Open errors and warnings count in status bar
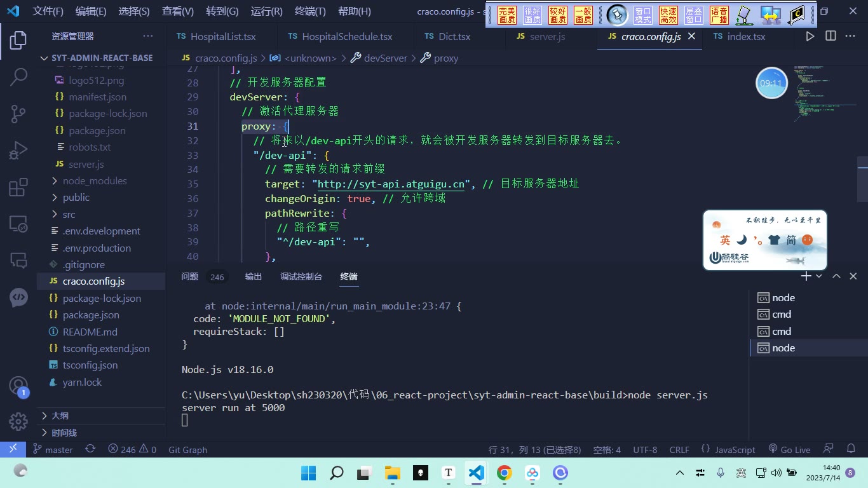This screenshot has width=868, height=488. pyautogui.click(x=132, y=449)
